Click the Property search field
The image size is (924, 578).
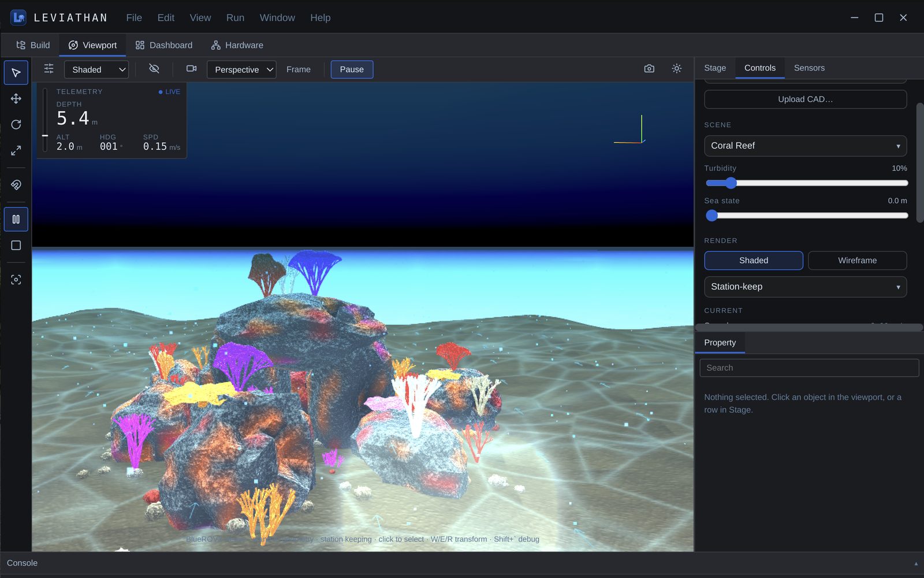(x=809, y=368)
